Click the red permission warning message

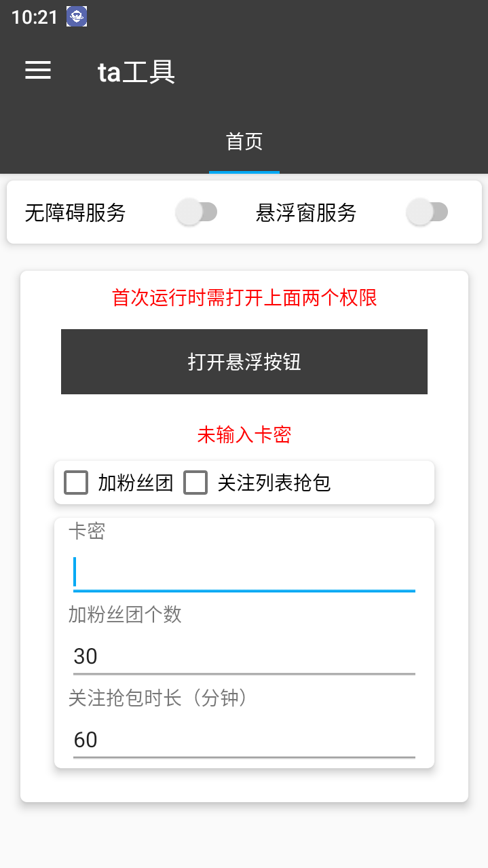[244, 298]
